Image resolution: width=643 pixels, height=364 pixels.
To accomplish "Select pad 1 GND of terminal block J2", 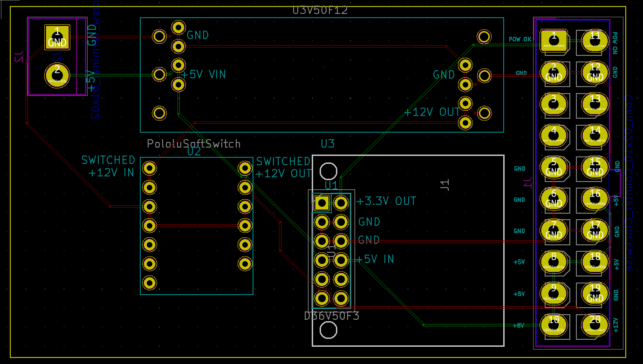I will 57,37.
